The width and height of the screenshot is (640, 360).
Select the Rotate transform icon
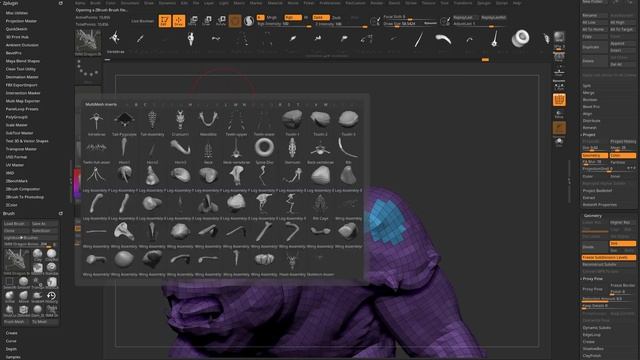click(221, 20)
